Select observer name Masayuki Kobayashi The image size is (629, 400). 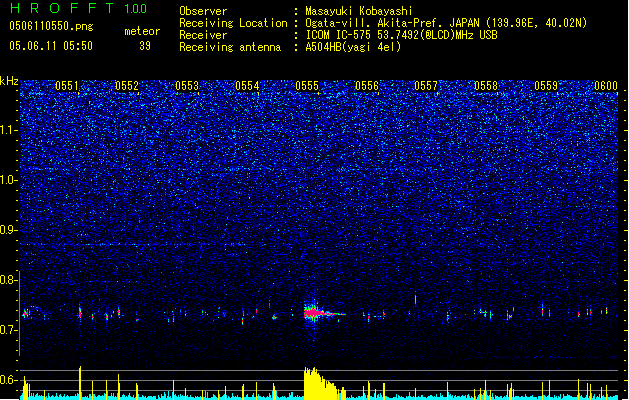pos(359,11)
